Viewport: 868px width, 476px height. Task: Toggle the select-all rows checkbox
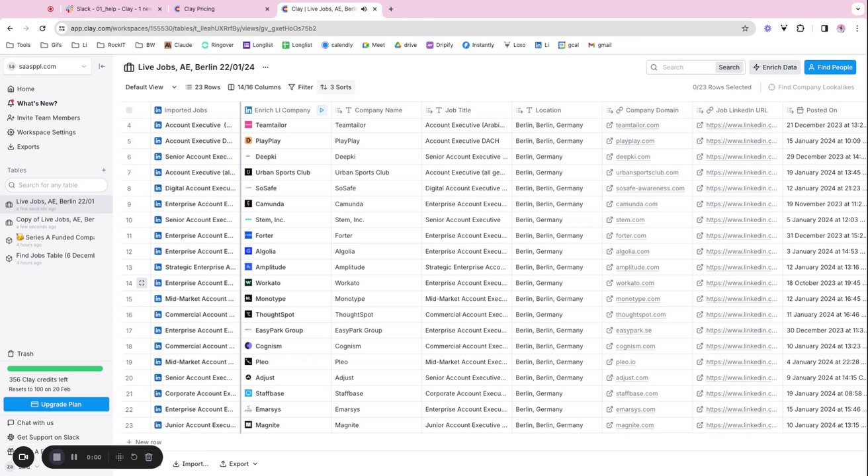(x=129, y=110)
